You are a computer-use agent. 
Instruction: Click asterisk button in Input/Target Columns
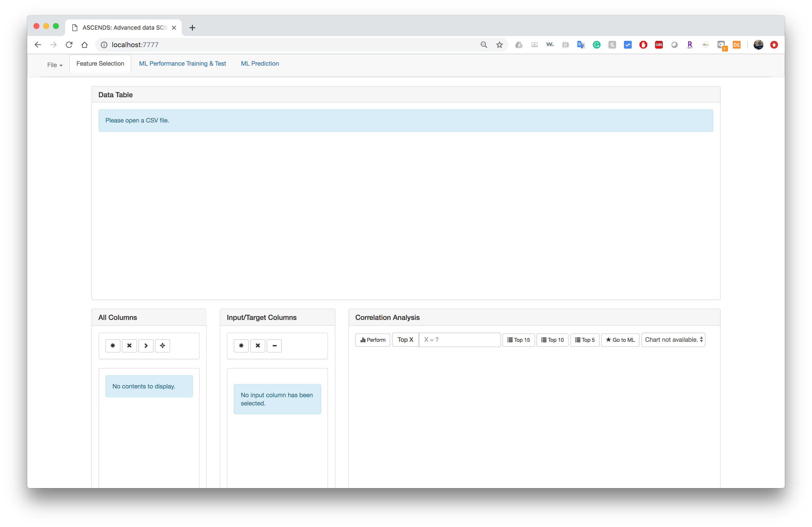click(241, 345)
